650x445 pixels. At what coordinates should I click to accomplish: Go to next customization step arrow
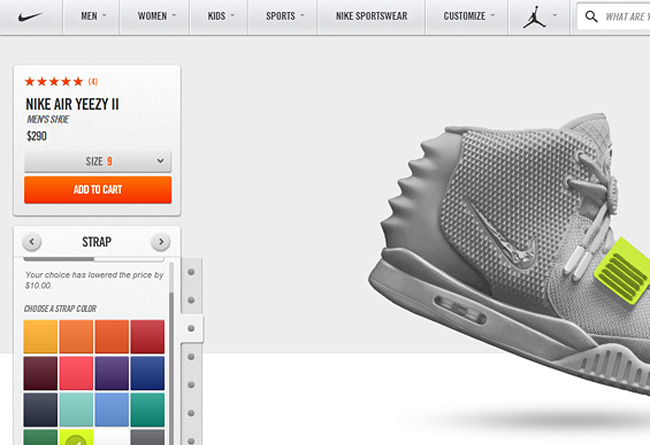[161, 242]
